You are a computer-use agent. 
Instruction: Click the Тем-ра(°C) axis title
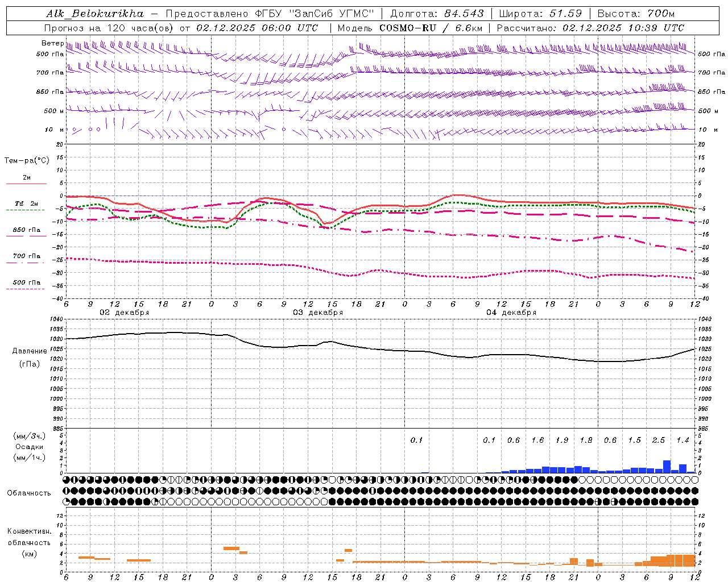(27, 161)
